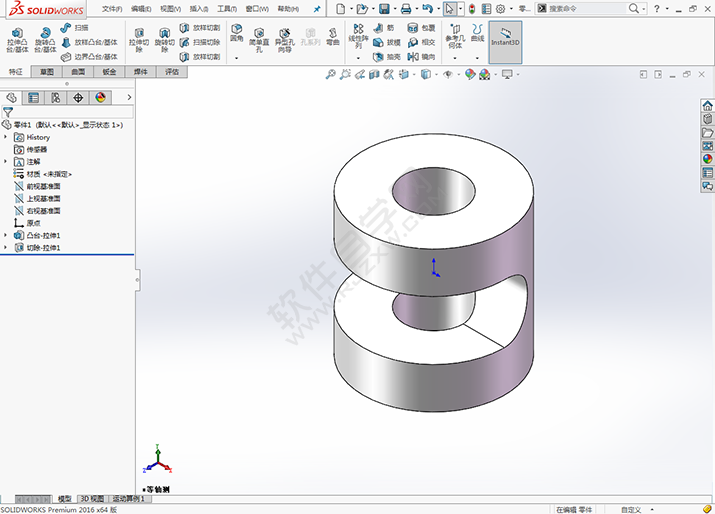Image resolution: width=715 pixels, height=514 pixels.
Task: Click the 切除-拉伸1 cut feature
Action: [43, 247]
